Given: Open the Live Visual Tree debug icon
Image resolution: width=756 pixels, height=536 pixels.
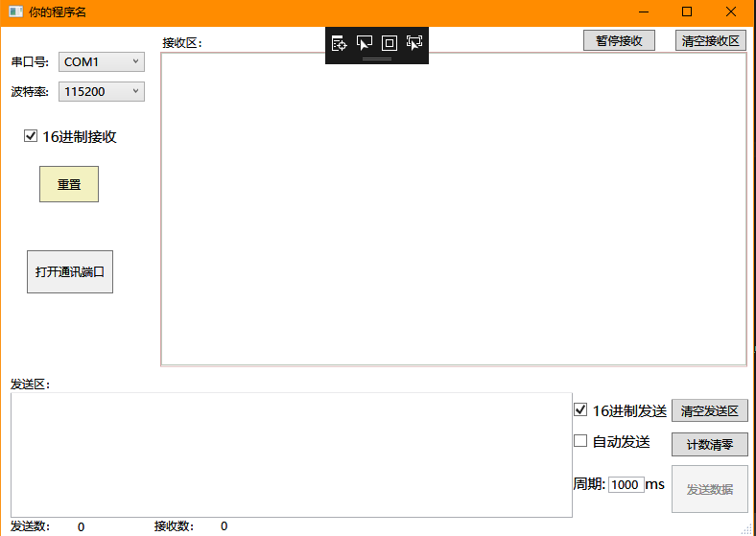Looking at the screenshot, I should tap(339, 43).
